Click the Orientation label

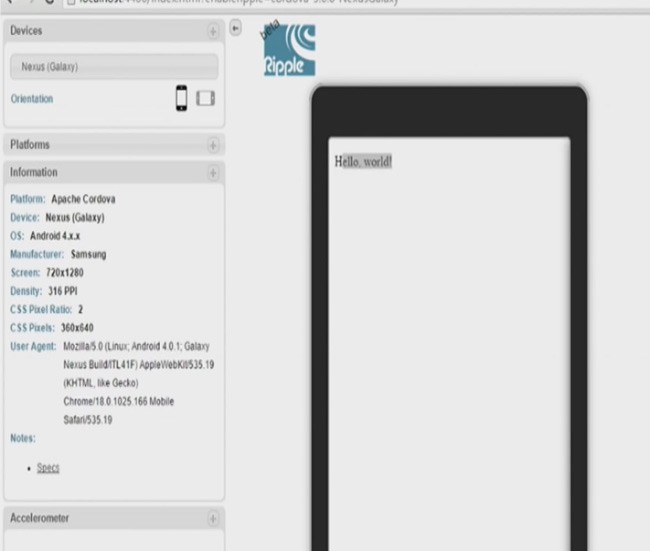(x=32, y=99)
